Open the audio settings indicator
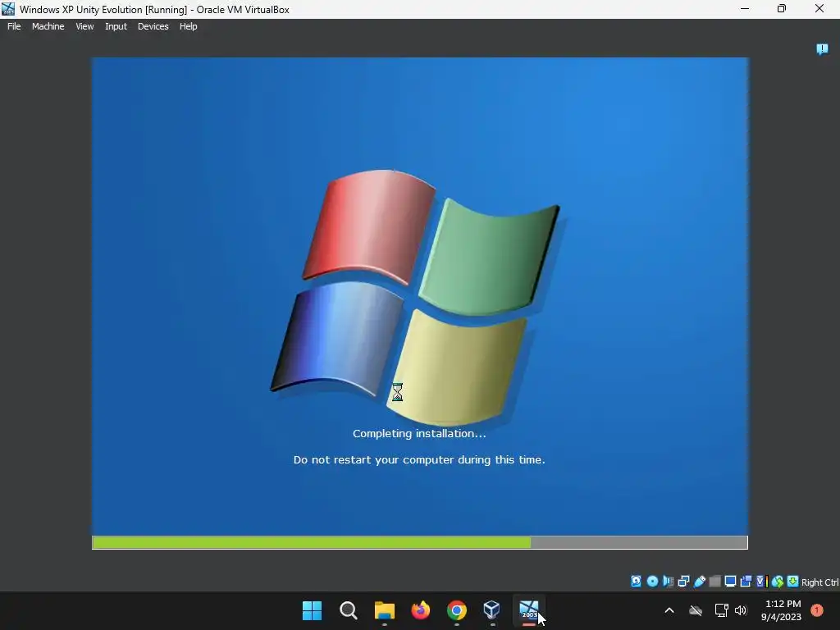 668,582
